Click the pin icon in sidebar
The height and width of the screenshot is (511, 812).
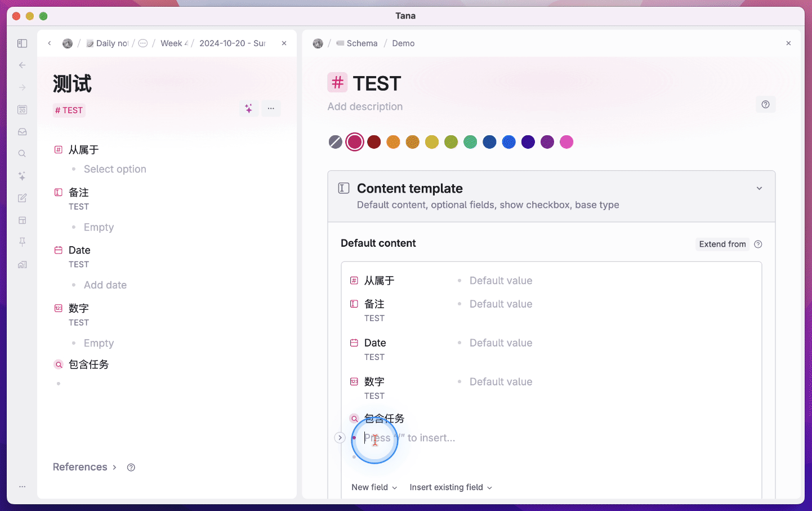click(x=23, y=242)
